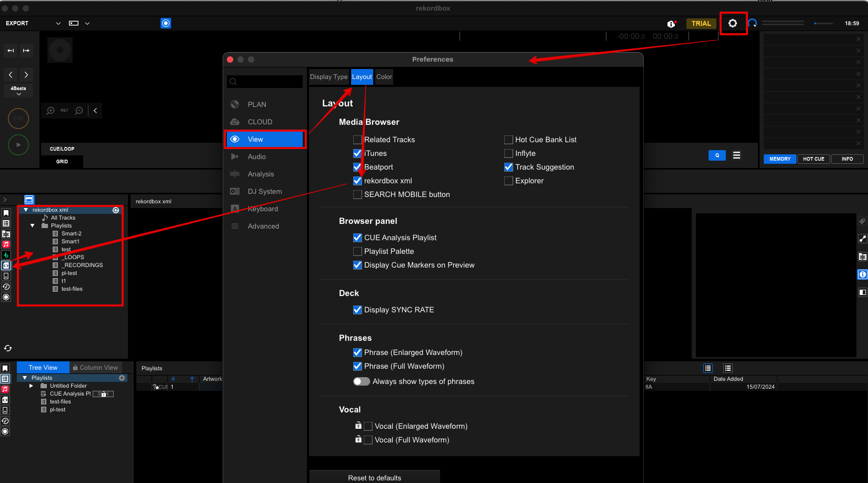Switch to list view icon above Date Added

(x=728, y=368)
